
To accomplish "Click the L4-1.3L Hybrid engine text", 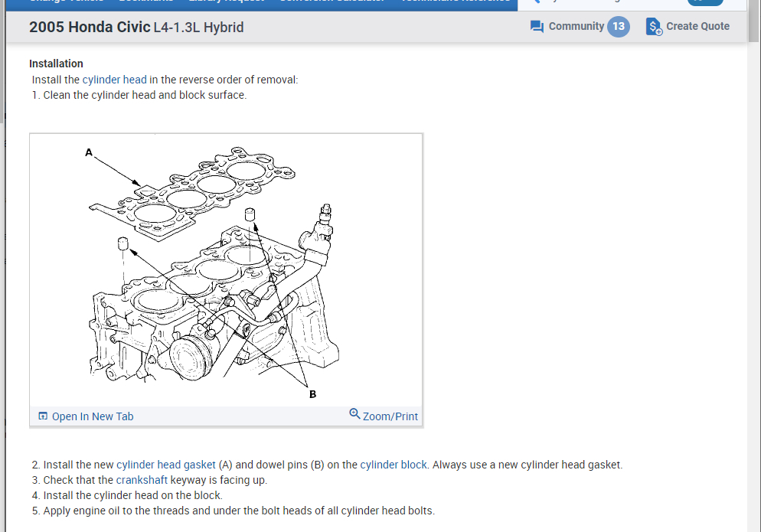I will [198, 28].
